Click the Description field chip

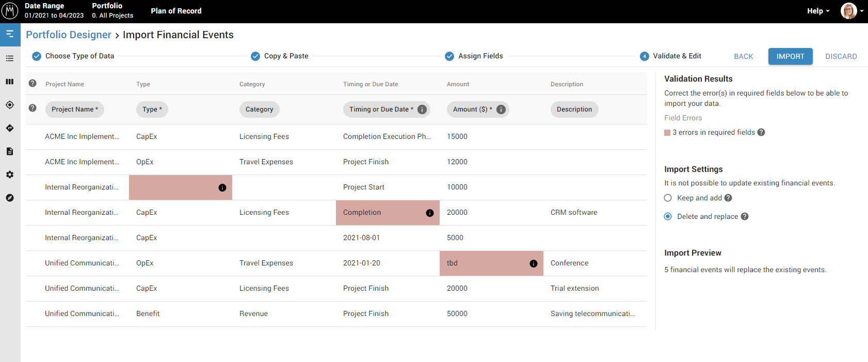click(x=574, y=109)
